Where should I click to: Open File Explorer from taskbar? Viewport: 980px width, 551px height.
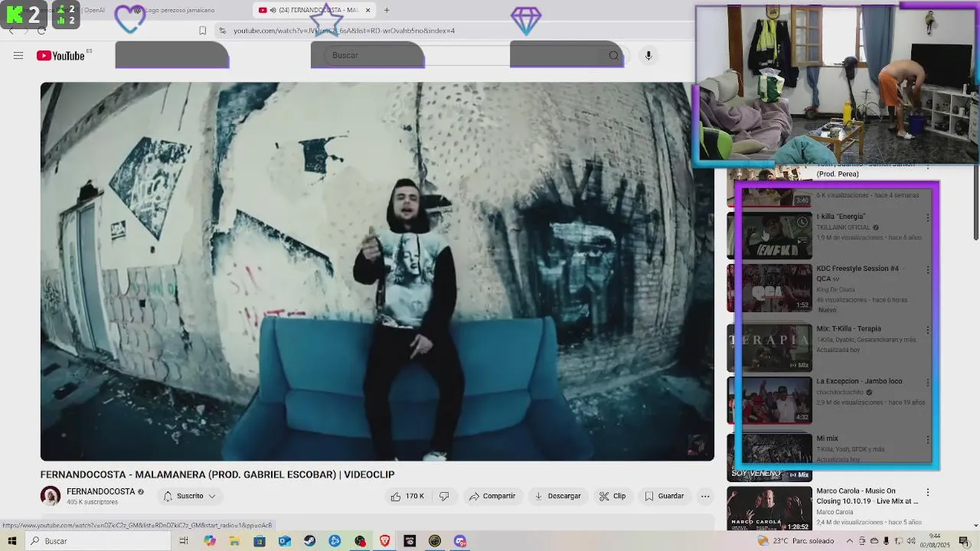coord(234,541)
